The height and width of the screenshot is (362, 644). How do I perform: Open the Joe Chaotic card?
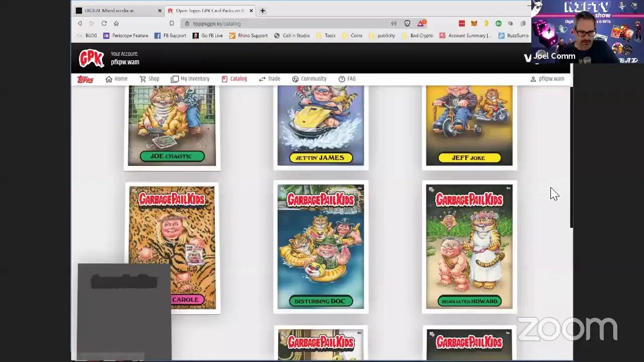172,128
